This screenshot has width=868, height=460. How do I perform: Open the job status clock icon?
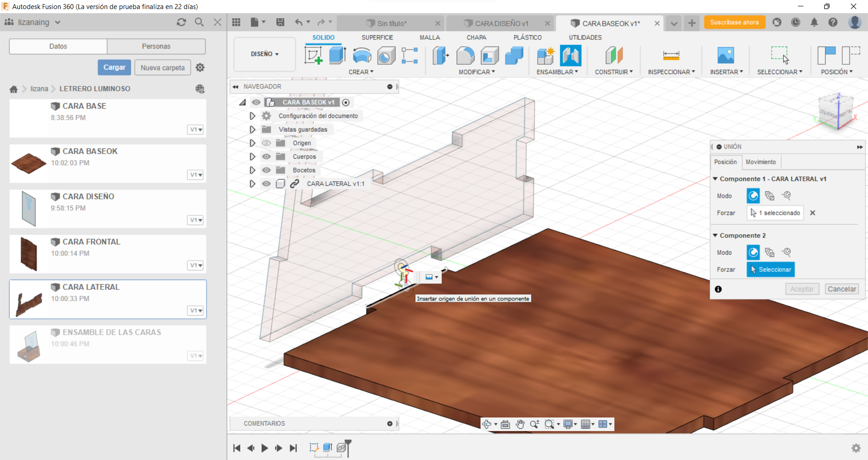click(796, 22)
